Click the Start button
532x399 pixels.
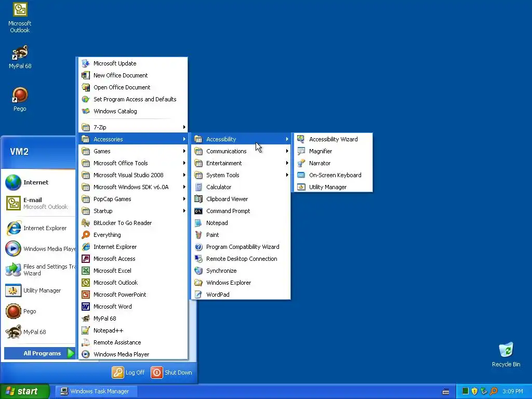(24, 391)
